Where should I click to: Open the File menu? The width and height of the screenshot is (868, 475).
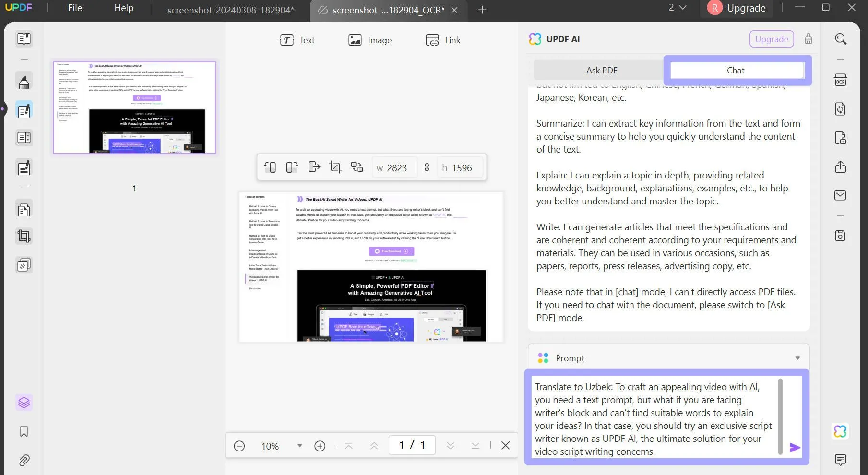coord(75,8)
